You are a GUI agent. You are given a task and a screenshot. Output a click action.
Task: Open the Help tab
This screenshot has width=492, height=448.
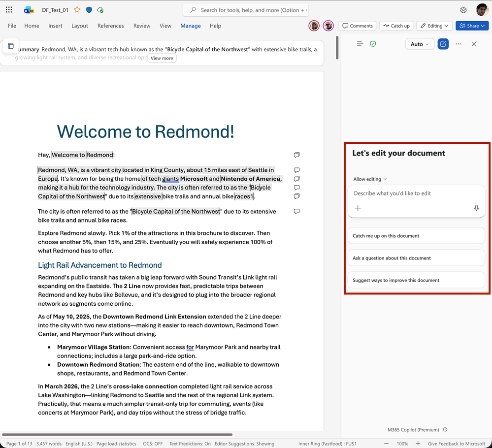(x=215, y=26)
